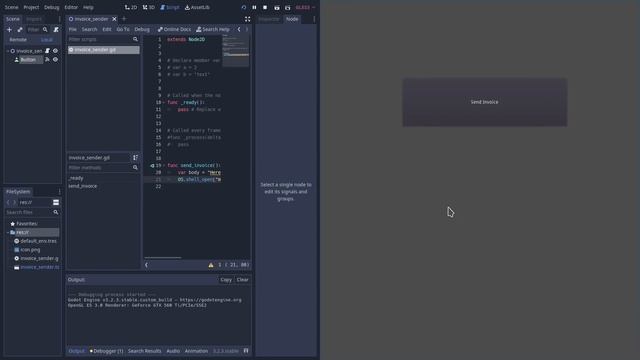Open script attached to invoice_sender node
The width and height of the screenshot is (640, 360).
pyautogui.click(x=47, y=51)
